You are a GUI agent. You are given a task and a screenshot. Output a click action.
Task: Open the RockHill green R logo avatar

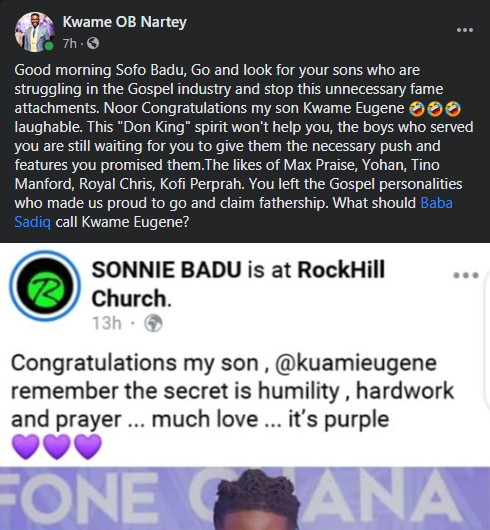[45, 286]
